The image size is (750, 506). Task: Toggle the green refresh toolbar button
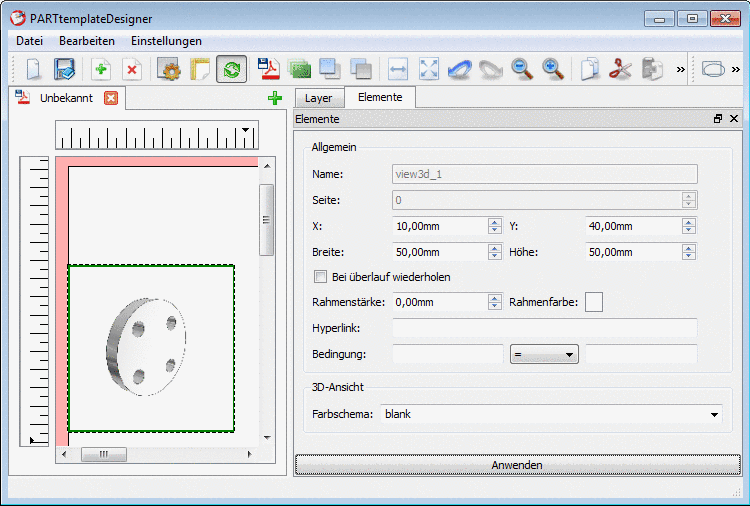[x=232, y=69]
